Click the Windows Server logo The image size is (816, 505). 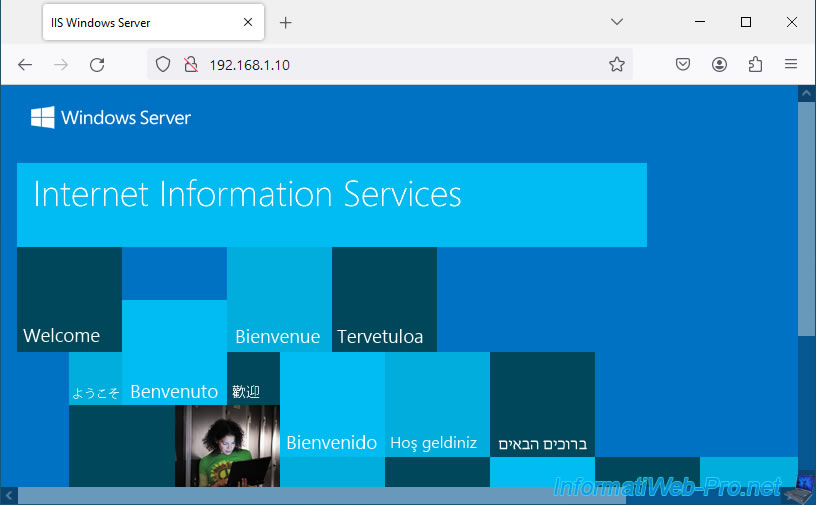click(110, 118)
